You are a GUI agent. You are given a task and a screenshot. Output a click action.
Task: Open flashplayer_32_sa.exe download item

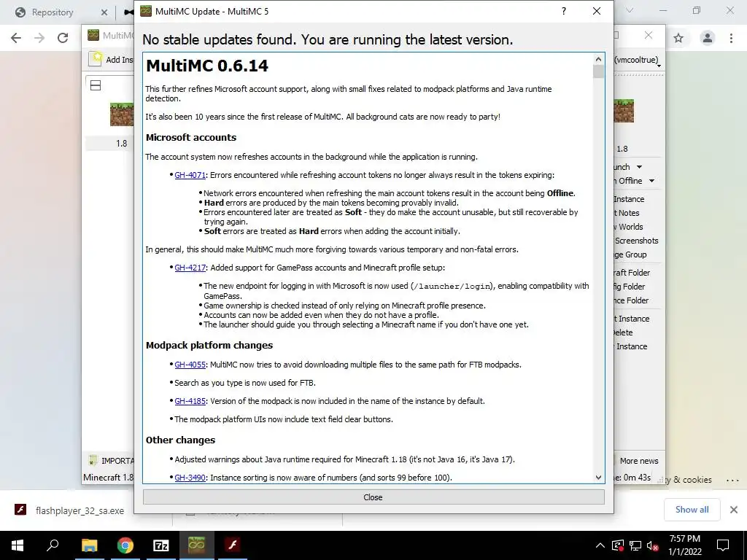pos(80,510)
